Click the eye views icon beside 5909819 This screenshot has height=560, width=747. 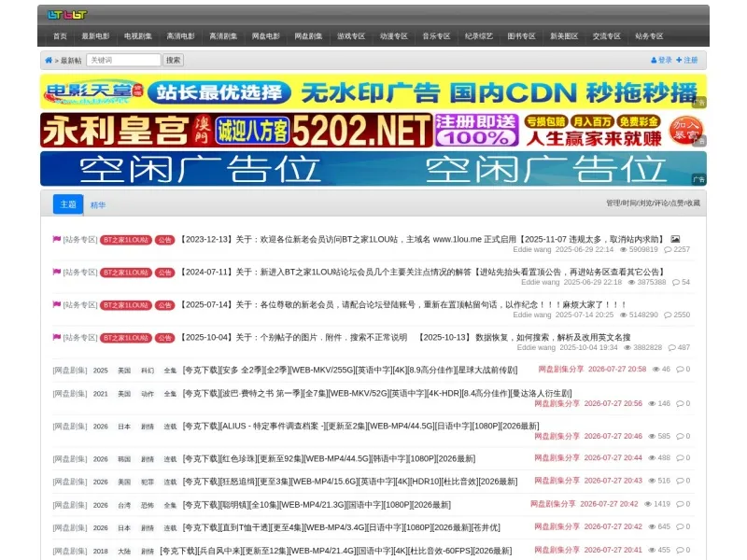[623, 249]
